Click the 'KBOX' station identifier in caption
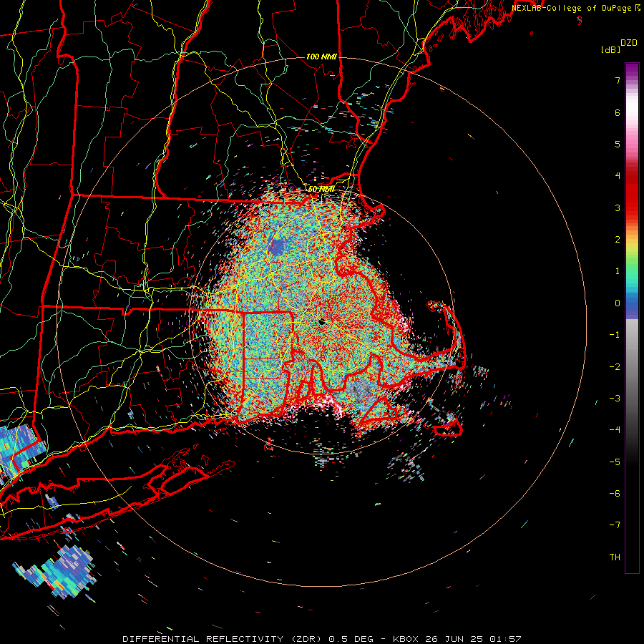 tap(406, 639)
